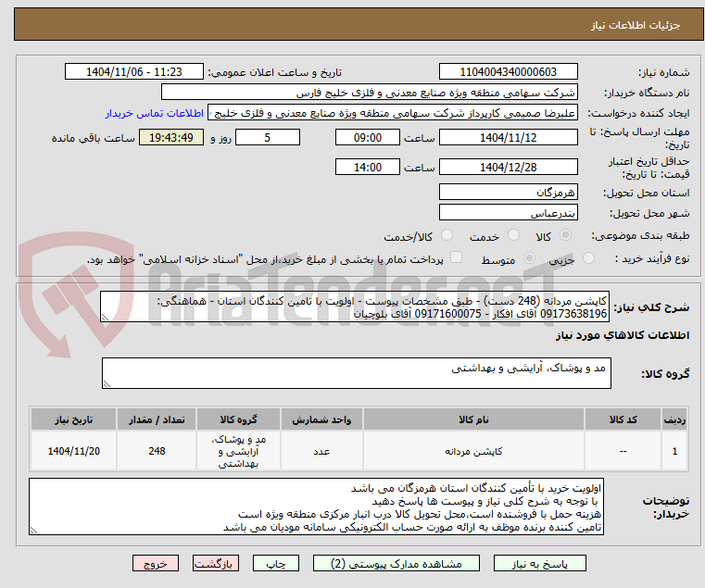Toggle the اسناد خزانه اسلامی payment checkbox
This screenshot has height=588, width=705.
(x=456, y=257)
